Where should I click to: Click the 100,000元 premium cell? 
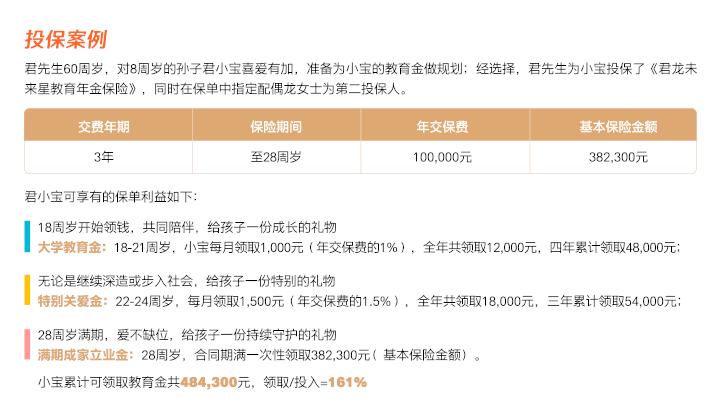443,157
